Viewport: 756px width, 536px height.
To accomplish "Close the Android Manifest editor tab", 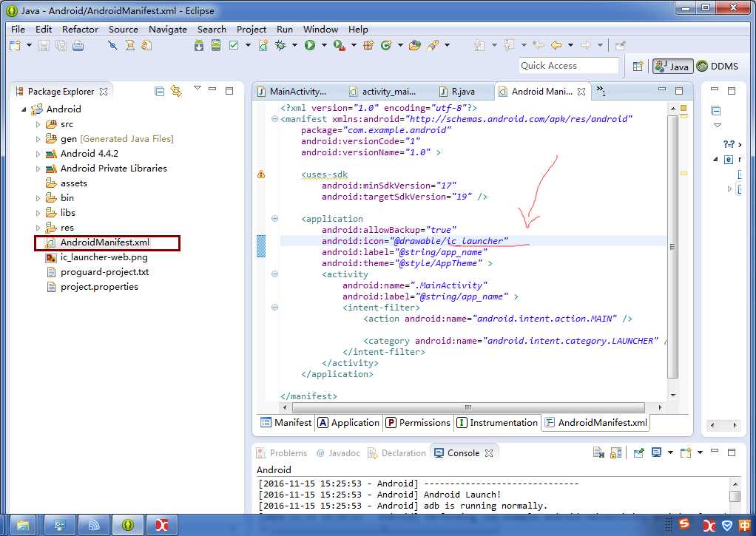I will 581,92.
